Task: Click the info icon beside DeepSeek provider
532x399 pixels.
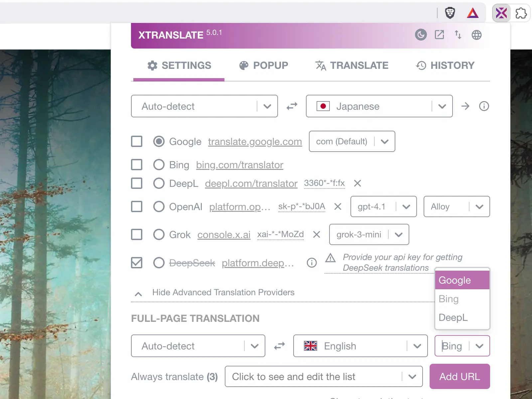Action: 312,263
